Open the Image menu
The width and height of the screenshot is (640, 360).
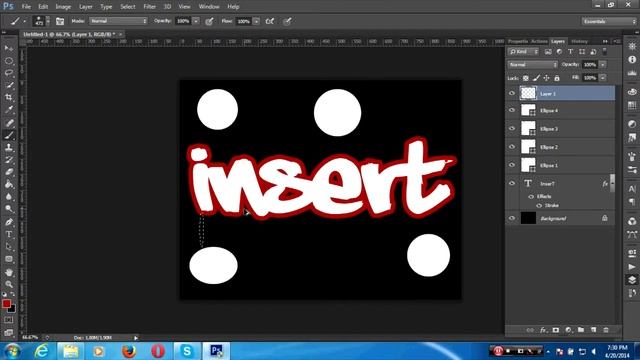(x=63, y=7)
